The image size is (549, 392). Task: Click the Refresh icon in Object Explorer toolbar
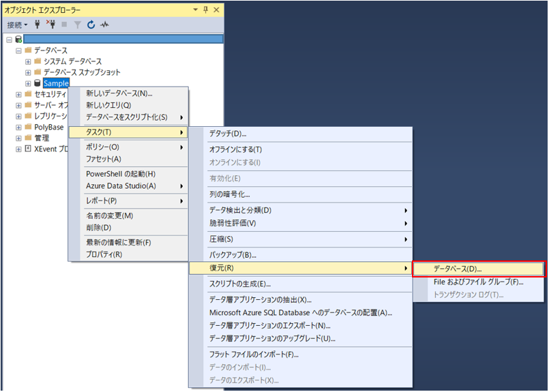91,25
